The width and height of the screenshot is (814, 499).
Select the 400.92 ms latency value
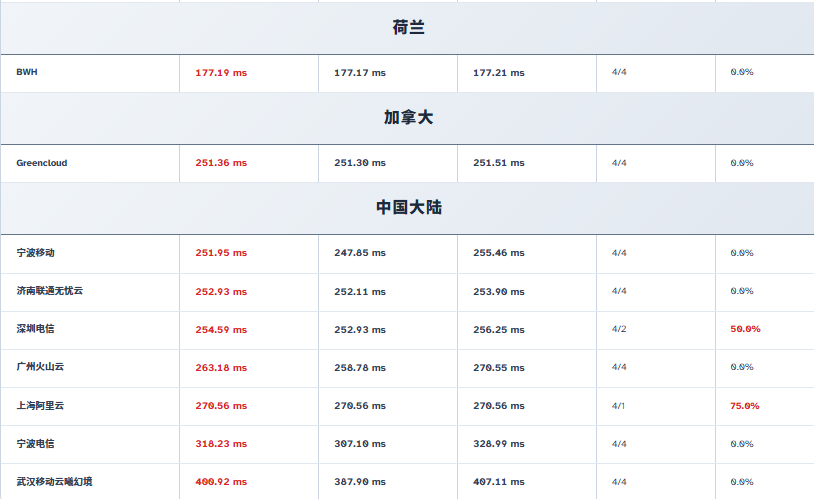coord(221,482)
